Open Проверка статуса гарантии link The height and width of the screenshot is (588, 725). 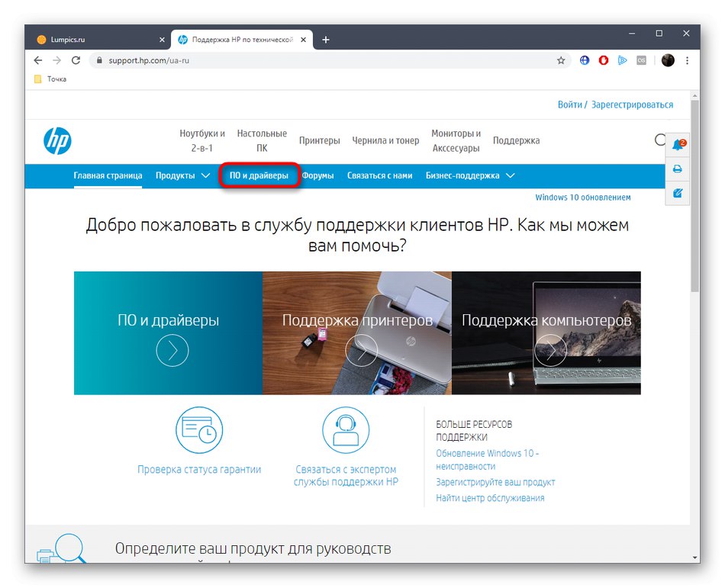[x=199, y=469]
